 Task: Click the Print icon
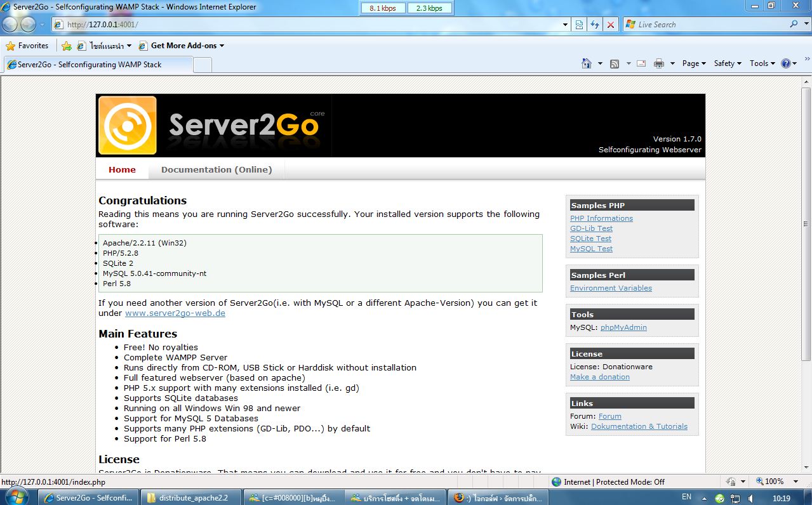(x=659, y=63)
